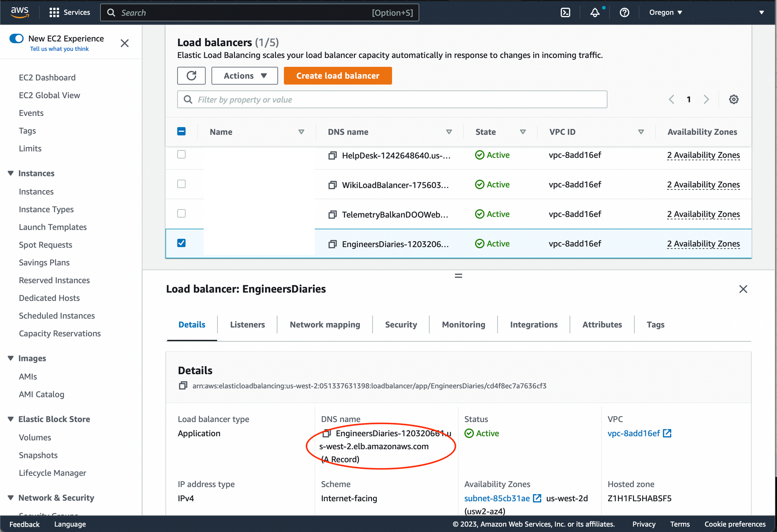Click the panel resize handle bar
777x532 pixels.
pyautogui.click(x=458, y=276)
